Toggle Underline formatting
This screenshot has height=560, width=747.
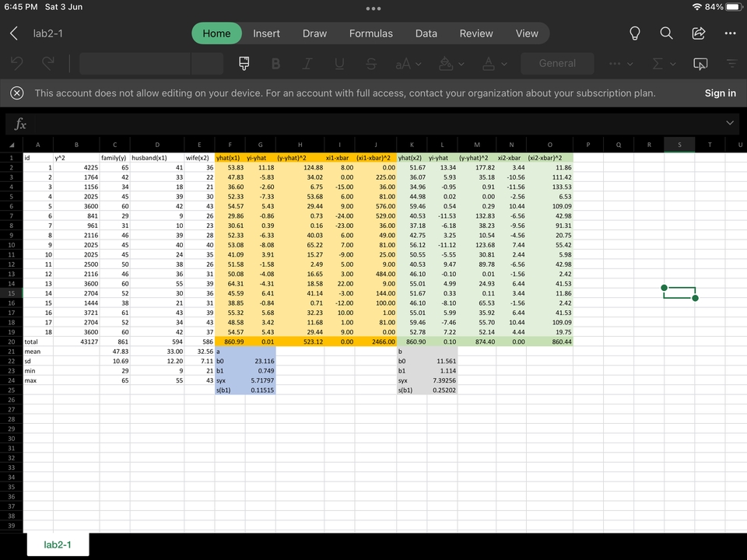(339, 64)
